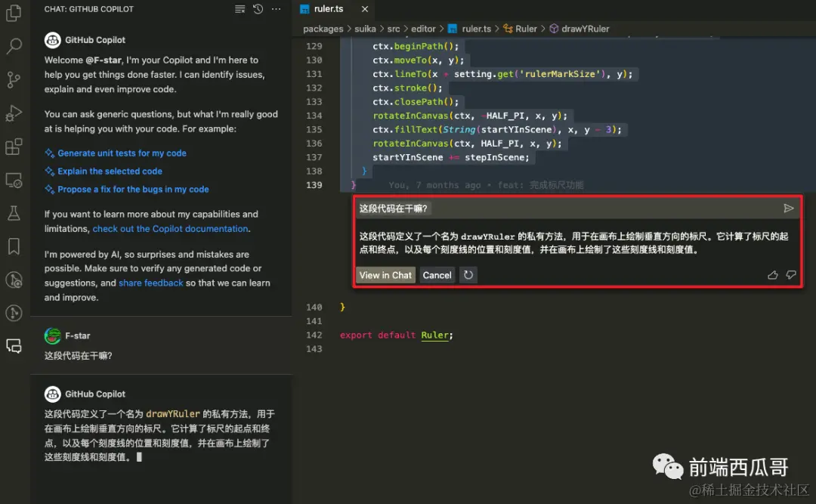Image resolution: width=816 pixels, height=504 pixels.
Task: Click the git blame annotation on line 139
Action: pyautogui.click(x=486, y=185)
